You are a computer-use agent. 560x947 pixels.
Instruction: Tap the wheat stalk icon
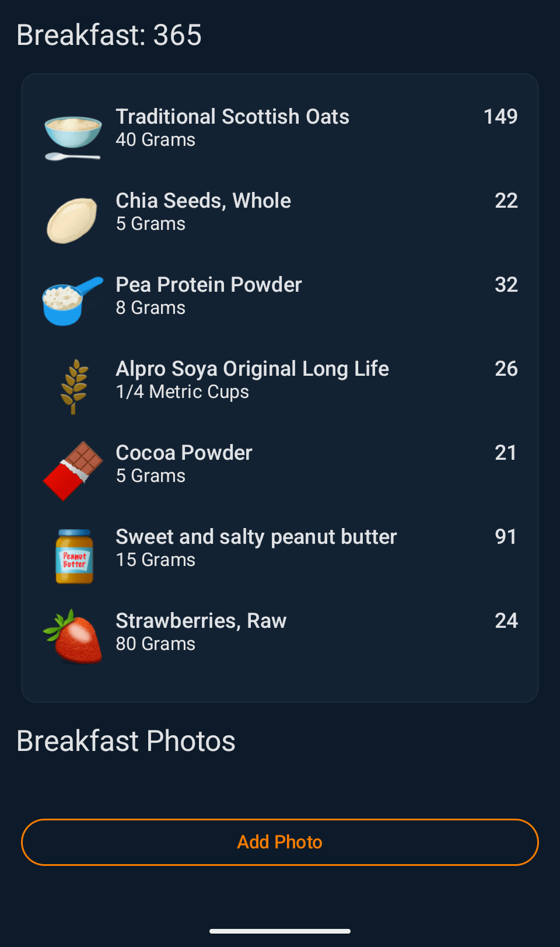[74, 386]
